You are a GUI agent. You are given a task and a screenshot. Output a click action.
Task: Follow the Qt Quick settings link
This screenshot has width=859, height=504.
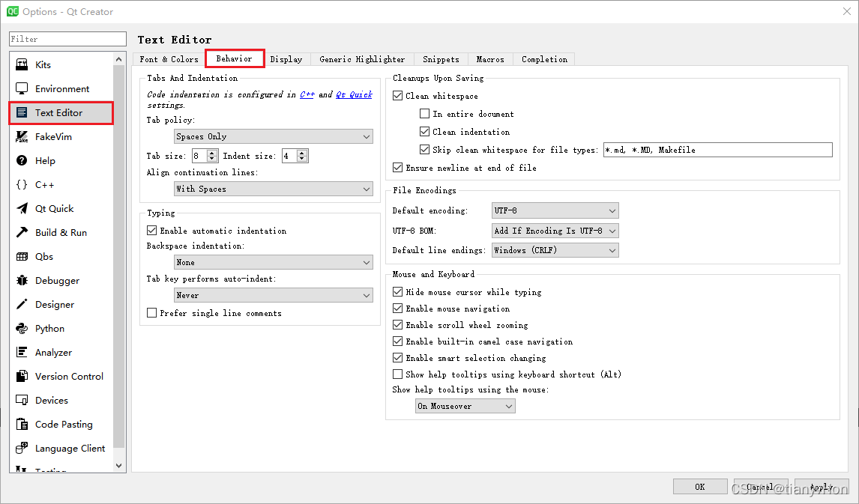click(354, 94)
